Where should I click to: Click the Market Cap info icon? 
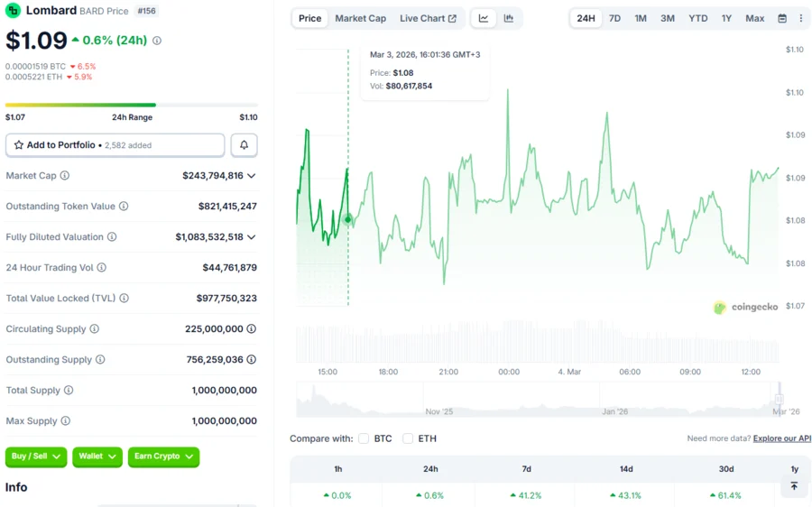click(x=65, y=176)
